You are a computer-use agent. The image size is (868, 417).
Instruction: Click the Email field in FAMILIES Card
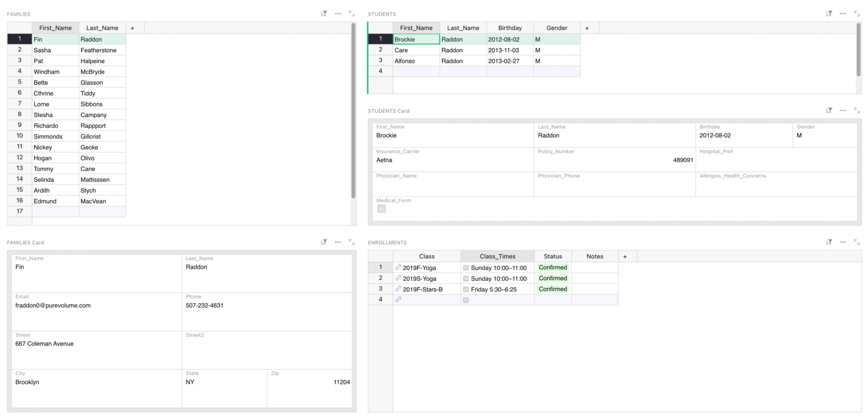97,312
